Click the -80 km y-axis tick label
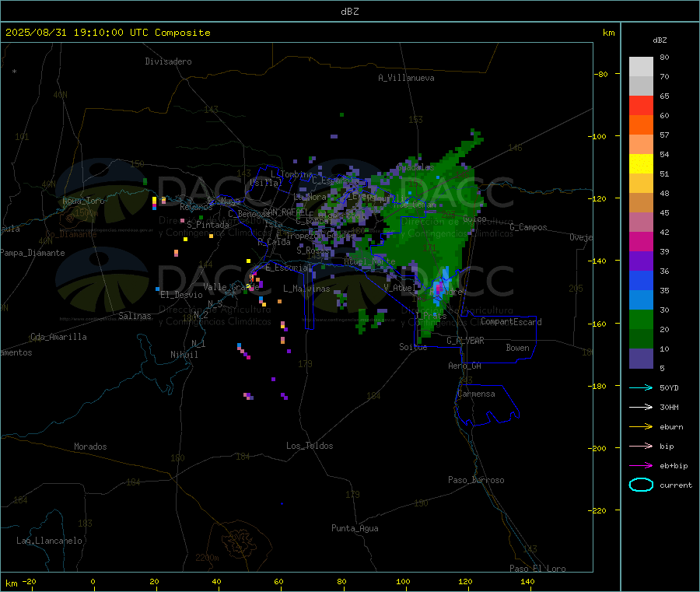 pos(600,74)
